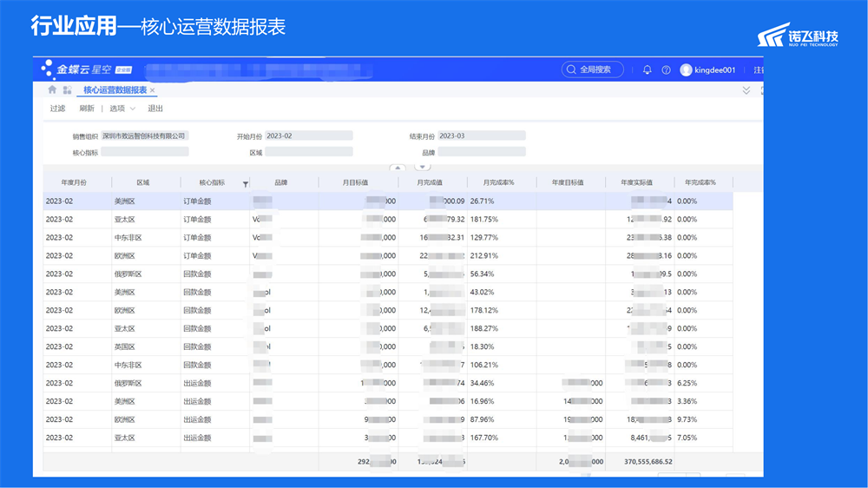The height and width of the screenshot is (488, 868).
Task: Click the 开始月份 field showing 2023-02
Action: (x=308, y=135)
